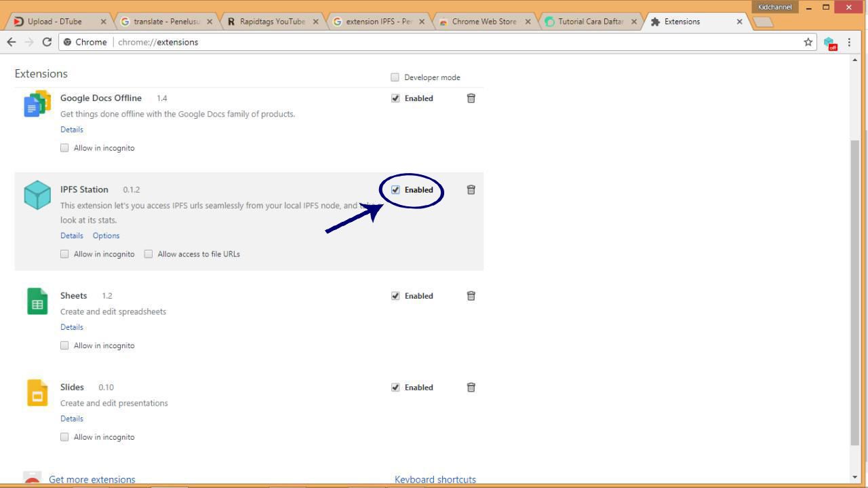Image resolution: width=868 pixels, height=488 pixels.
Task: Enable Allow access to file URLs
Action: (149, 255)
